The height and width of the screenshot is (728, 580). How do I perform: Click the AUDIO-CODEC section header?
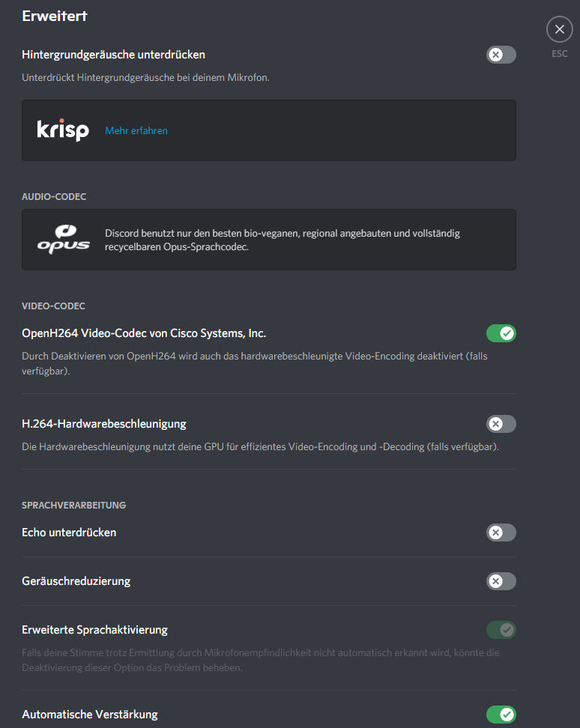54,197
